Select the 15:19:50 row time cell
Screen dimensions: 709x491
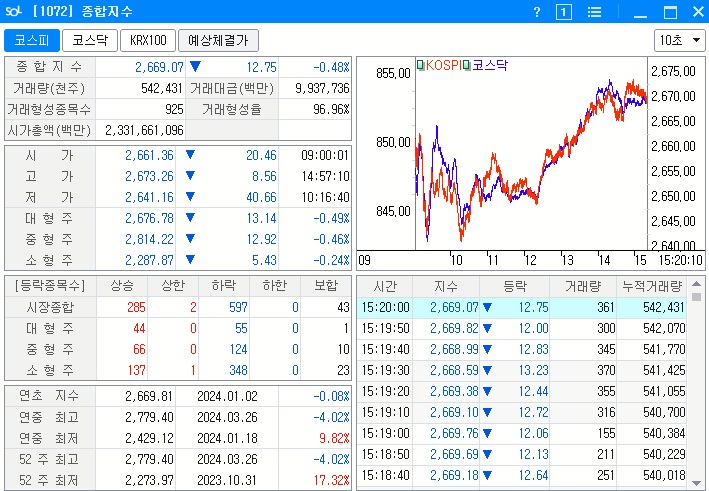(x=385, y=328)
